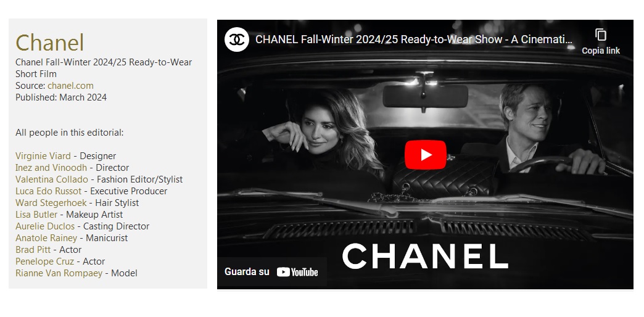Open Valentina Collado stylist page
Screen dimensions: 644x317
tap(52, 179)
